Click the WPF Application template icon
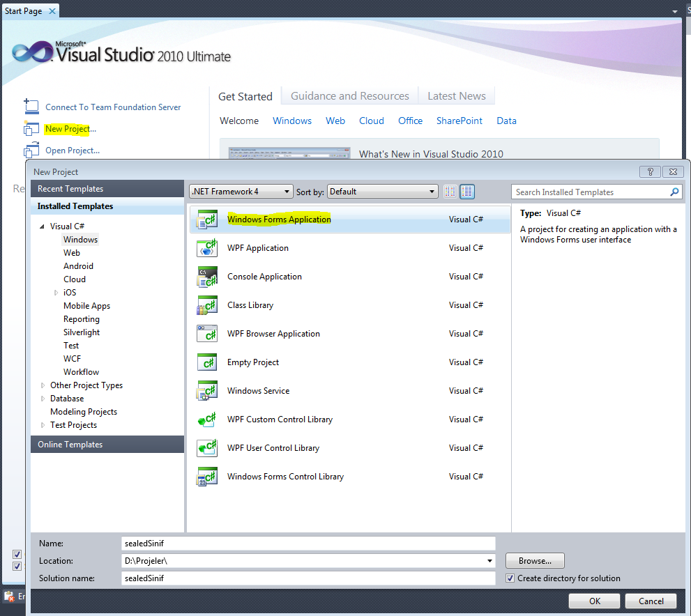Screen dimensions: 691x616 [207, 248]
